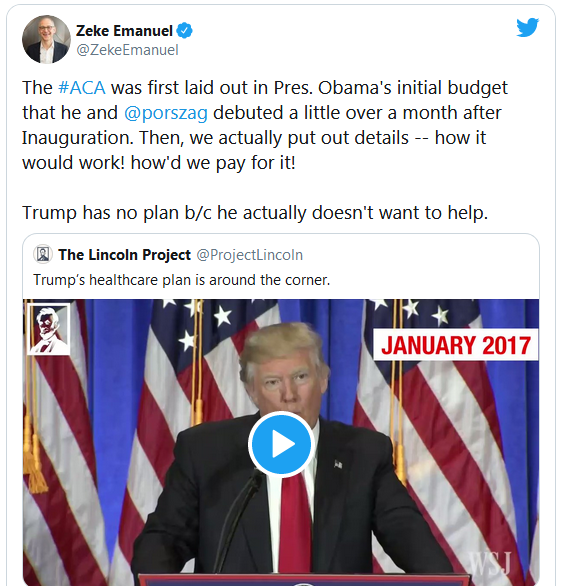
Task: Click the @ProjectLincoln handle
Action: point(249,255)
